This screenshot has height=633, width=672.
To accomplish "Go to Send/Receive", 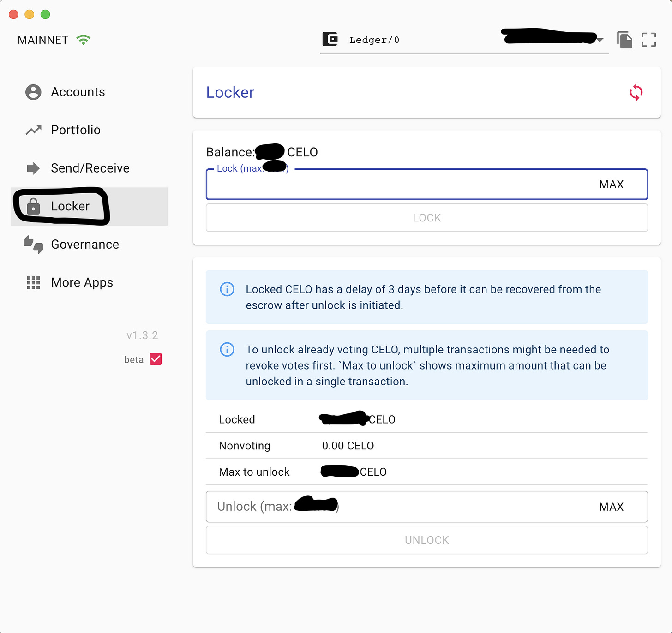I will 89,168.
